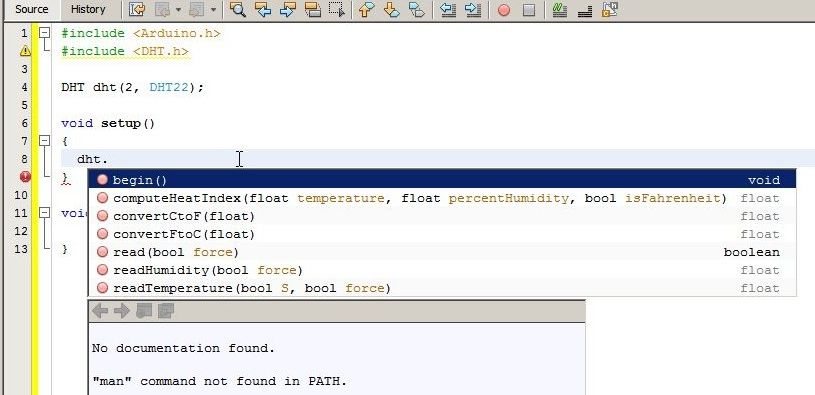
Task: Toggle Bookmark icon in editor toolbar
Action: (x=416, y=9)
